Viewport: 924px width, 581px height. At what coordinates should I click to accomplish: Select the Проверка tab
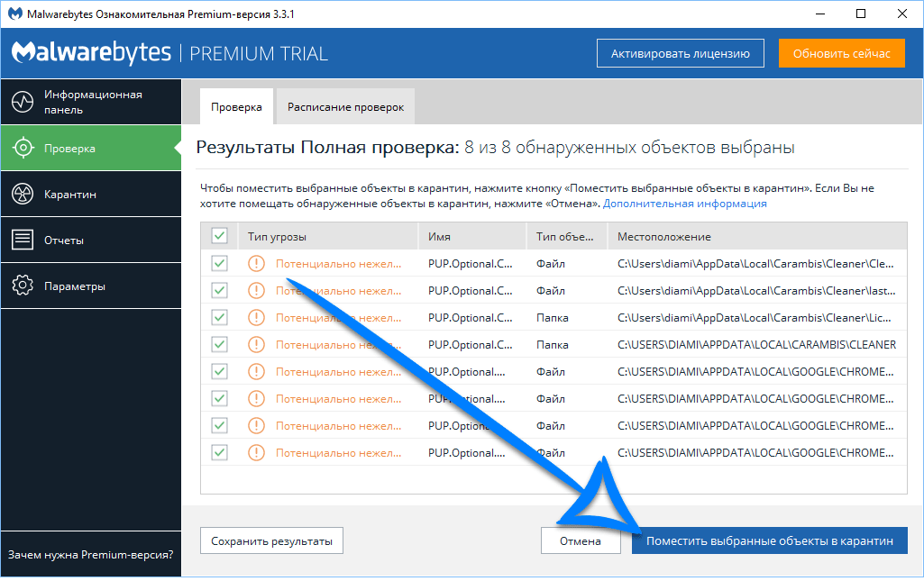click(236, 107)
